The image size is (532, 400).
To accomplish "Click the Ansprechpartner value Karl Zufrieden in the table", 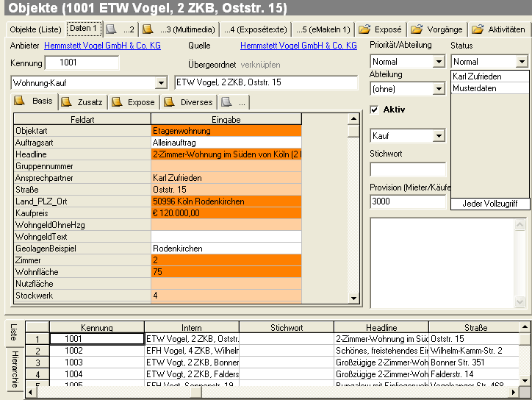I will 226,178.
